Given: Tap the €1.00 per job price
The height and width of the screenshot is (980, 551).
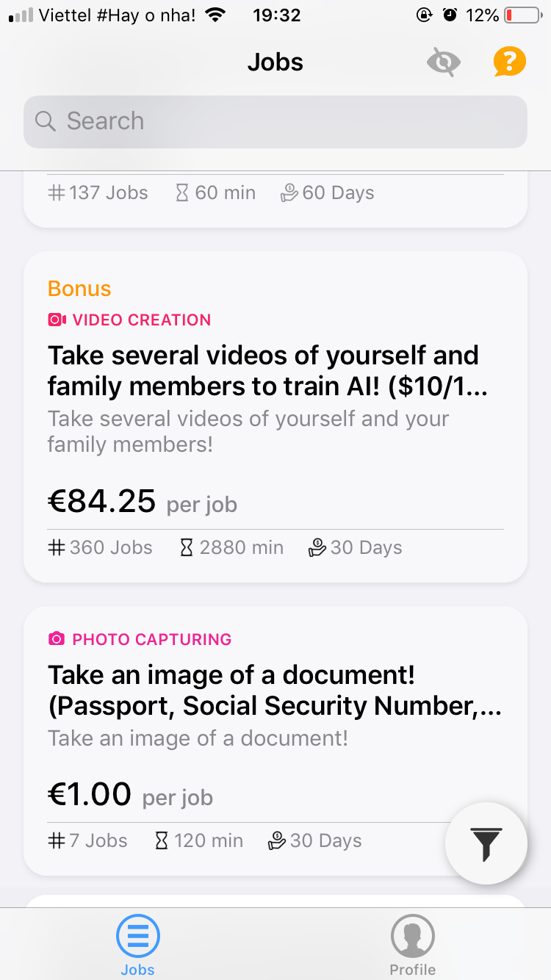Looking at the screenshot, I should click(130, 795).
